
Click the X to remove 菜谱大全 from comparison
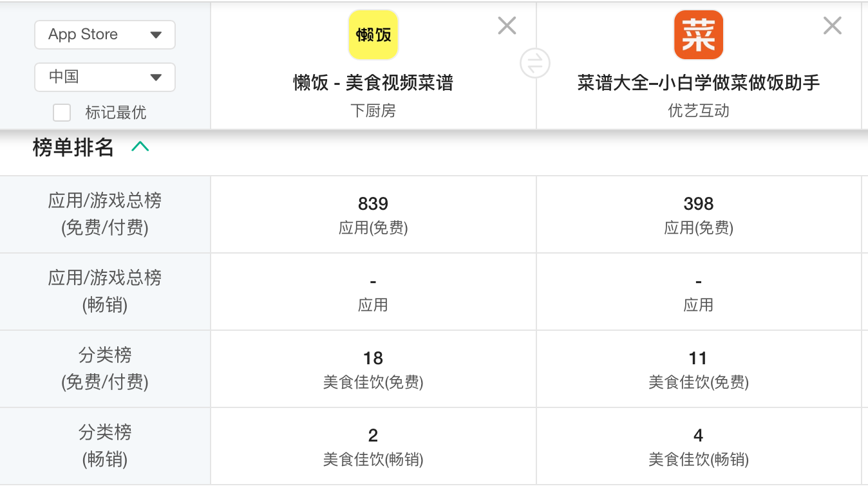click(832, 25)
